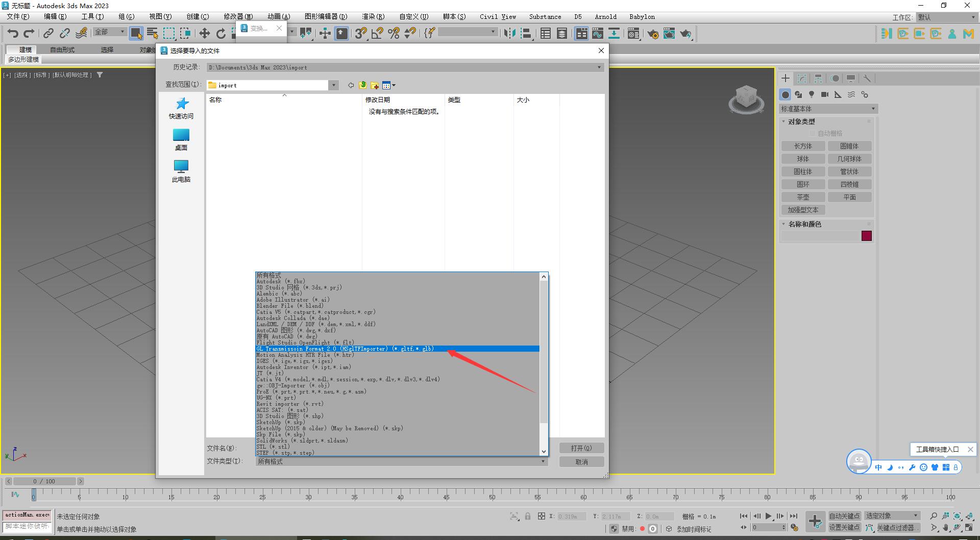Open the Render Setup icon
Screen dimensions: 980x540
coord(653,34)
